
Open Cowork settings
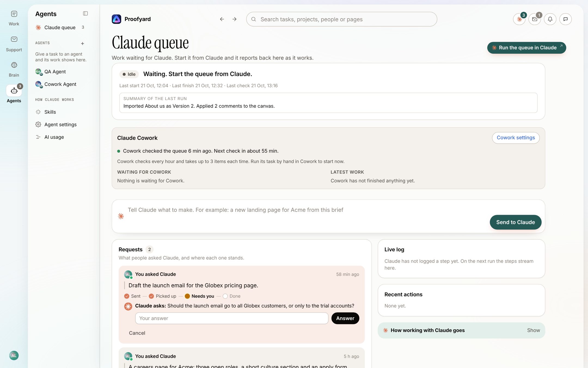(x=516, y=138)
